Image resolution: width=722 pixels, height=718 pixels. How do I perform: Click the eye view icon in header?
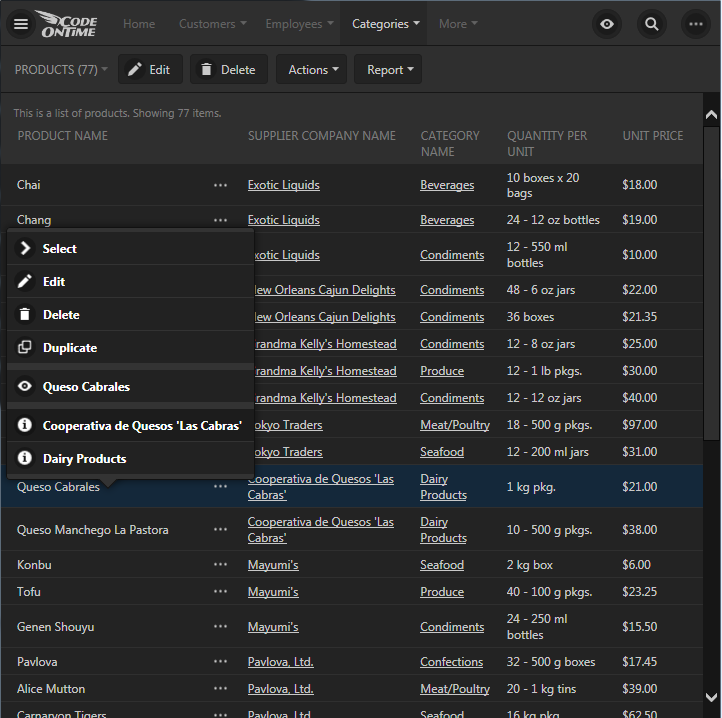(607, 24)
